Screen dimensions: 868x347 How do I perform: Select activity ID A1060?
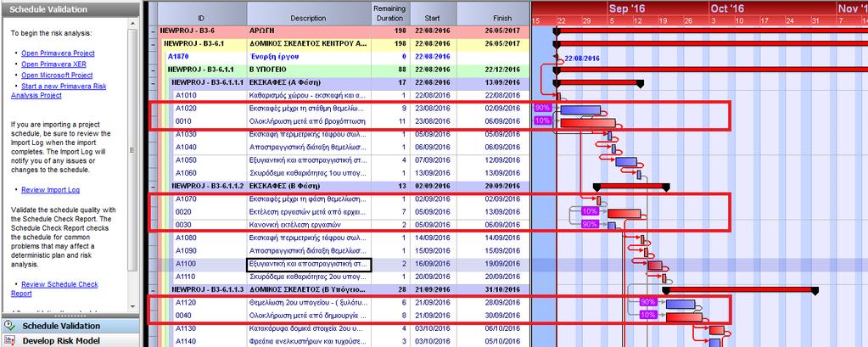tap(186, 173)
